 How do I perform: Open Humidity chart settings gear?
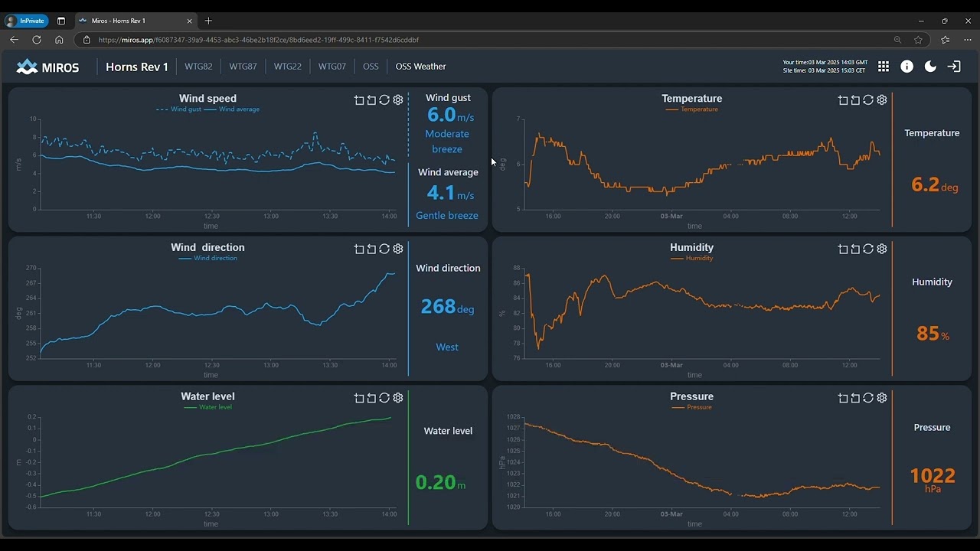pyautogui.click(x=882, y=249)
